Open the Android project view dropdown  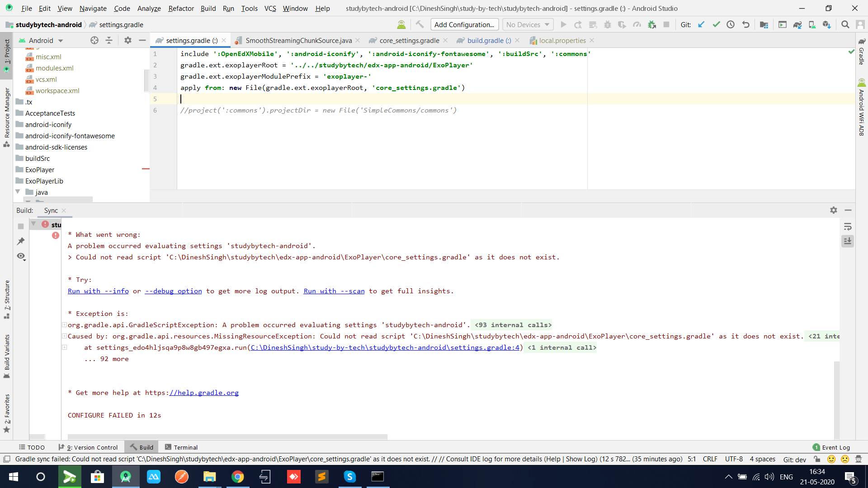pos(44,40)
